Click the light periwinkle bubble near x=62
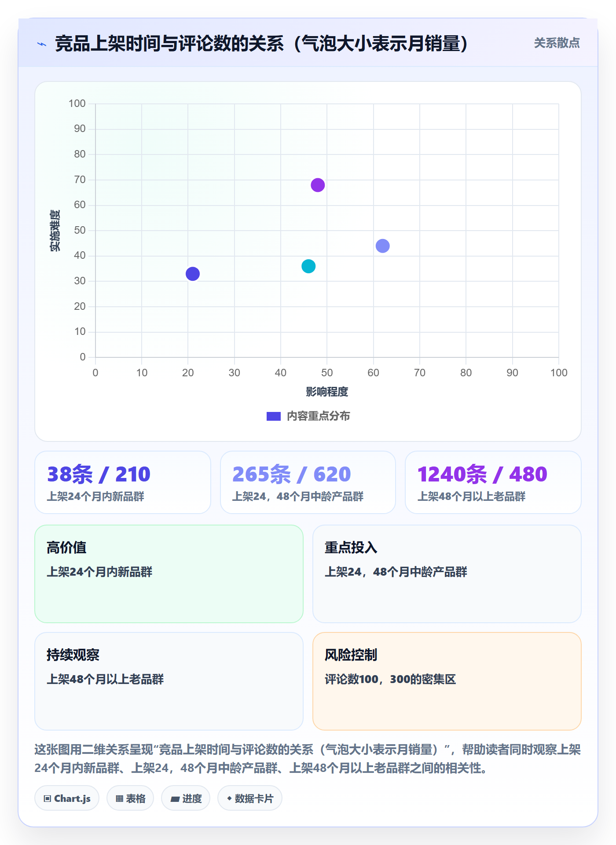The width and height of the screenshot is (616, 845). click(383, 246)
